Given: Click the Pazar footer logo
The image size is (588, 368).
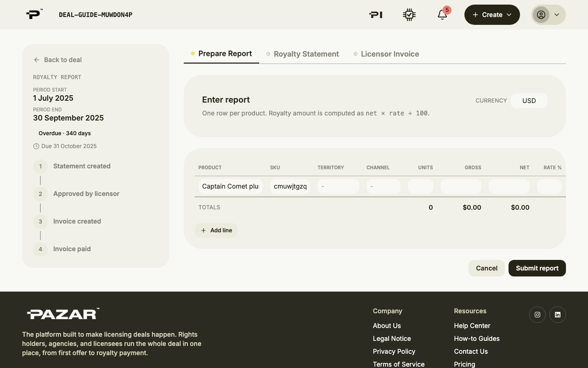Looking at the screenshot, I should tap(63, 314).
